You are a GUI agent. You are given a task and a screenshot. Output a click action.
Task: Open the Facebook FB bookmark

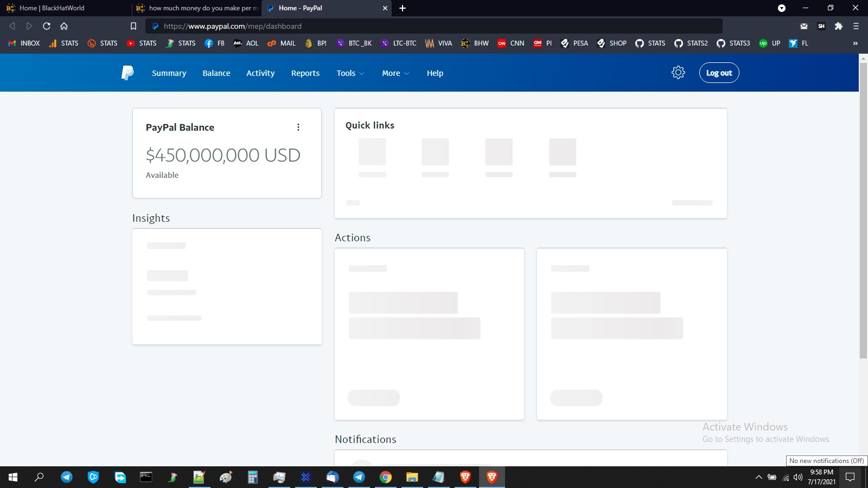tap(214, 43)
